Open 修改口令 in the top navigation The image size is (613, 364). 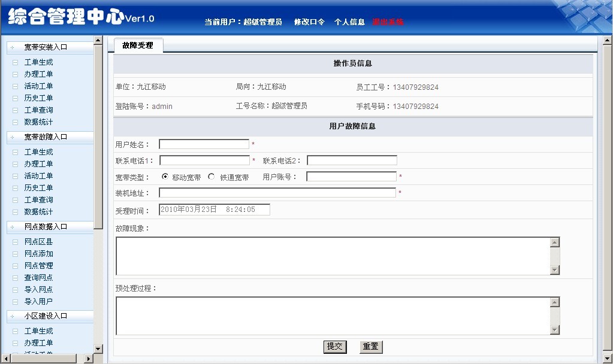coord(309,22)
